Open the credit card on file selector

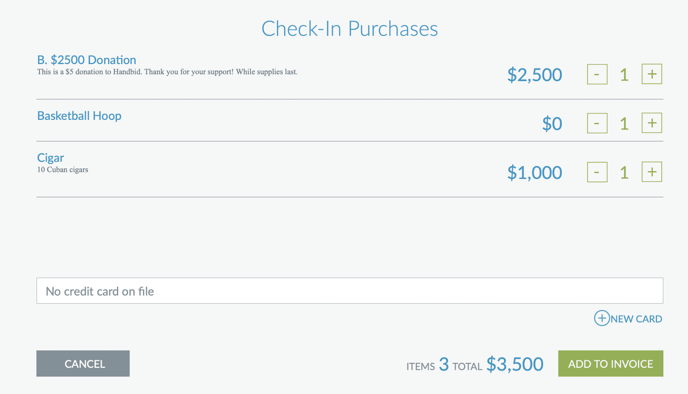(x=350, y=290)
